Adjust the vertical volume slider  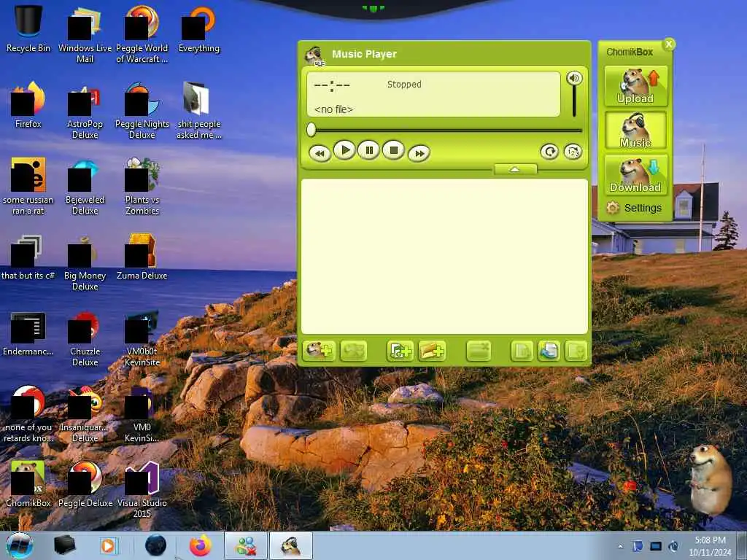pyautogui.click(x=574, y=101)
